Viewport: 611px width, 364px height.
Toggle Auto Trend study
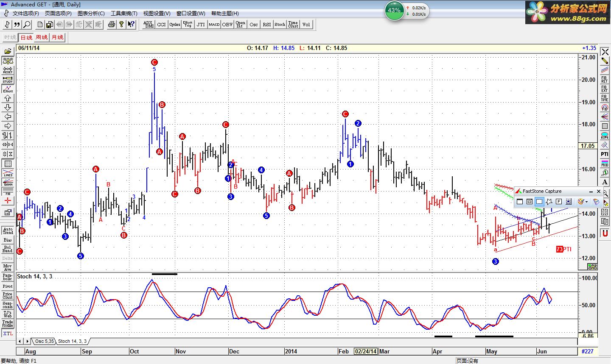pyautogui.click(x=8, y=231)
